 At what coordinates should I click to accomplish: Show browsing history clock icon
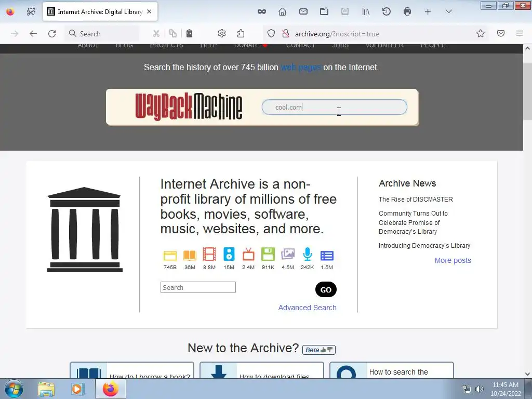click(387, 11)
